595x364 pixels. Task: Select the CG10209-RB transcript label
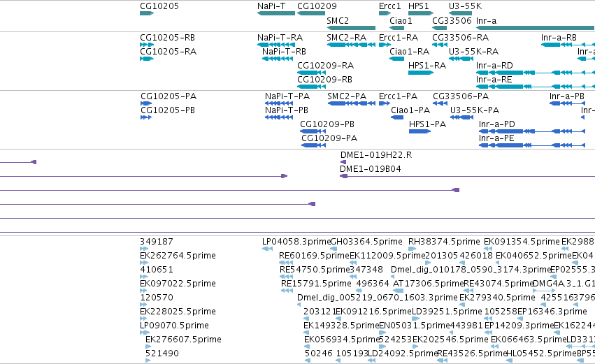pyautogui.click(x=324, y=80)
